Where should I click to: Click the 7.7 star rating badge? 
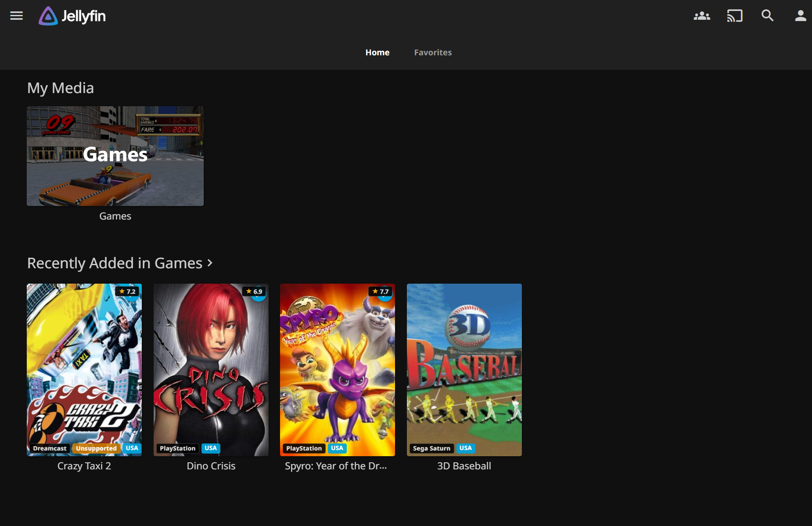(x=381, y=292)
